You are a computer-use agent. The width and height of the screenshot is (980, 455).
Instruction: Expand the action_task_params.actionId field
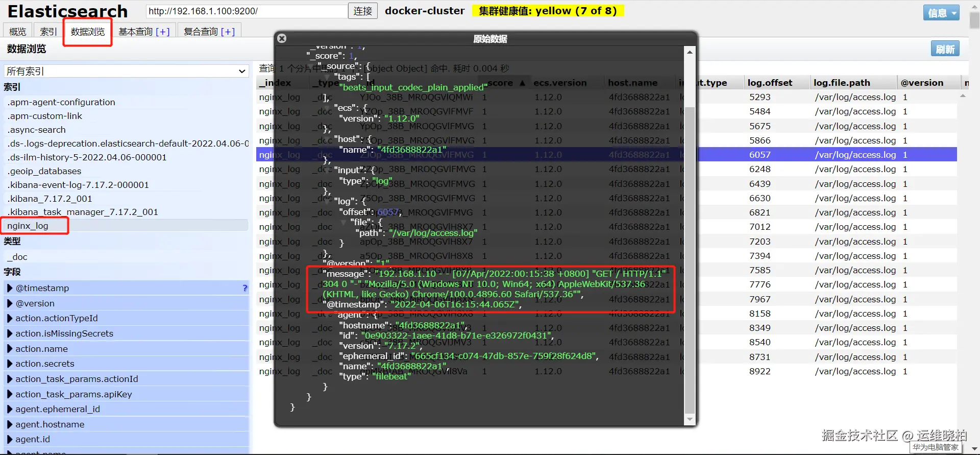click(x=10, y=379)
